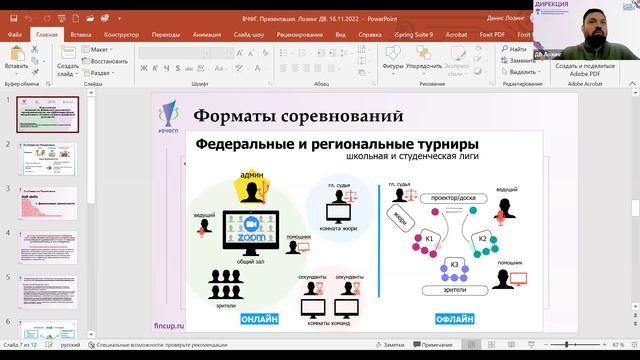
Task: Open file folder icon in quick access toolbar
Action: 90,18
